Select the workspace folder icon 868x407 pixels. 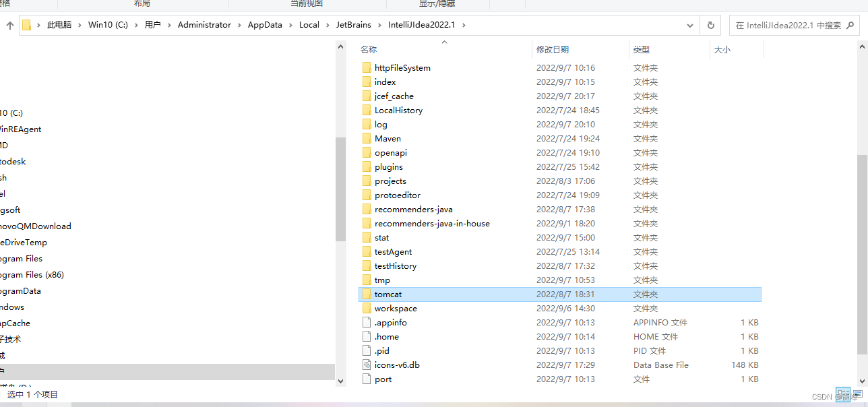point(367,308)
